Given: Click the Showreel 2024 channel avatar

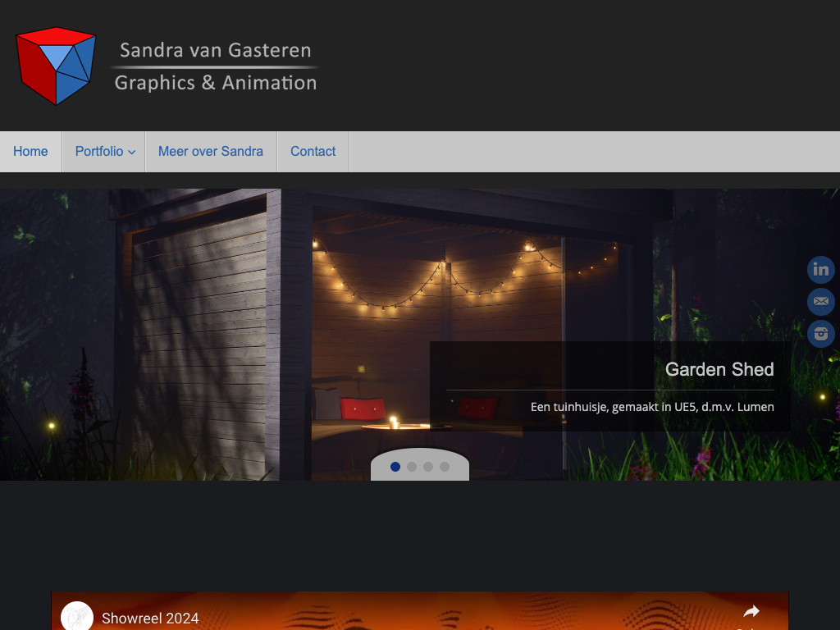Looking at the screenshot, I should pyautogui.click(x=77, y=616).
